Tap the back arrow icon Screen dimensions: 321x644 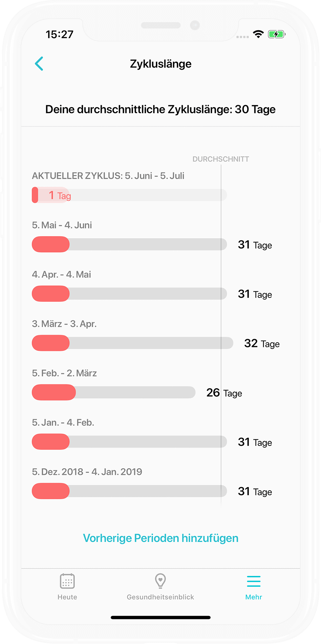(x=39, y=64)
